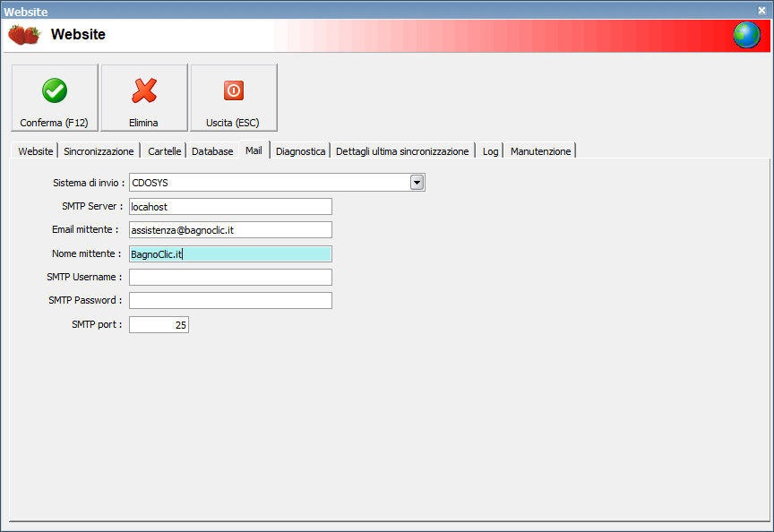
Task: Switch to the Website tab
Action: pyautogui.click(x=35, y=151)
